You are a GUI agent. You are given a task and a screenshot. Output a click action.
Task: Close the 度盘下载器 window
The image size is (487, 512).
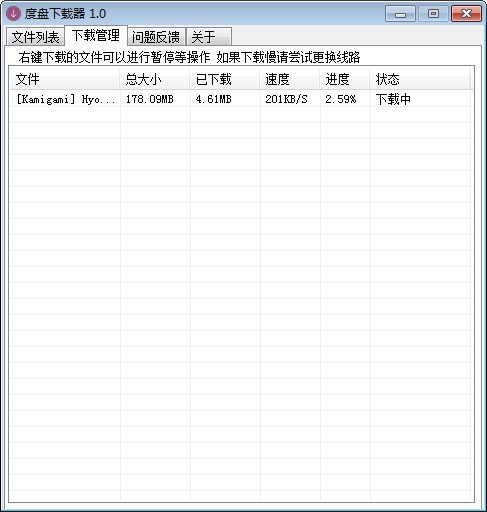pos(466,14)
